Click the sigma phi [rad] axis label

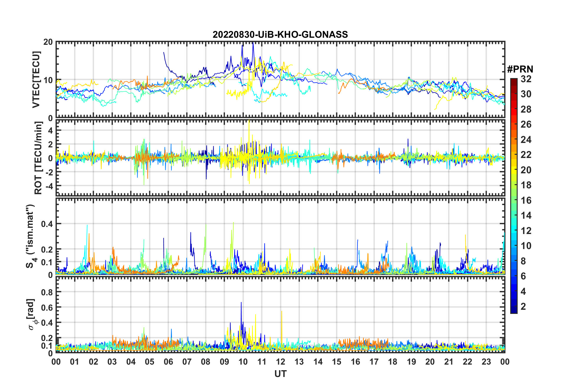tap(32, 314)
